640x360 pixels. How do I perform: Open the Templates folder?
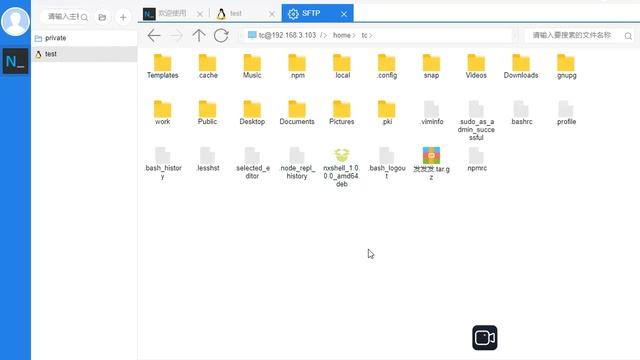point(162,67)
